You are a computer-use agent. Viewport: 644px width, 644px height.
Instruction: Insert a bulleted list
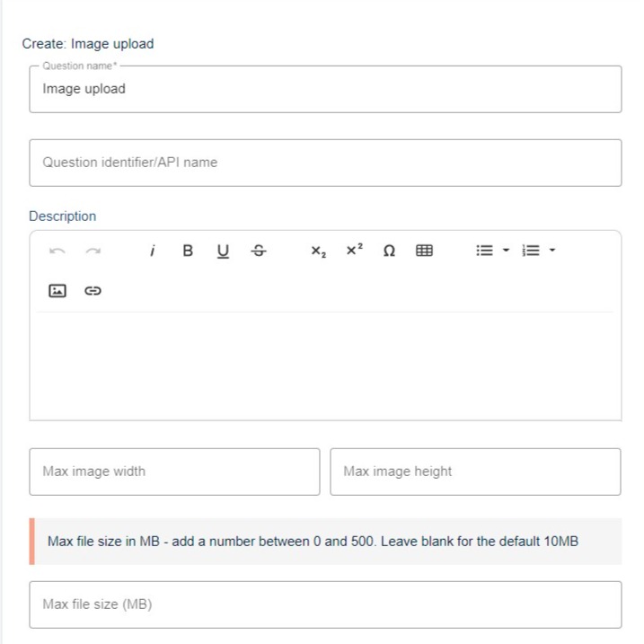[x=485, y=250]
